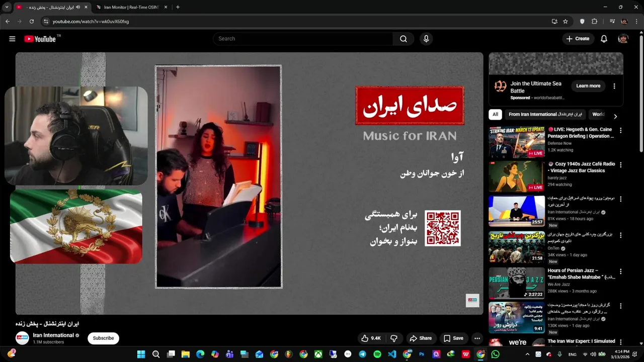Open Photoshop from the taskbar
Image resolution: width=644 pixels, height=362 pixels.
pyautogui.click(x=422, y=354)
